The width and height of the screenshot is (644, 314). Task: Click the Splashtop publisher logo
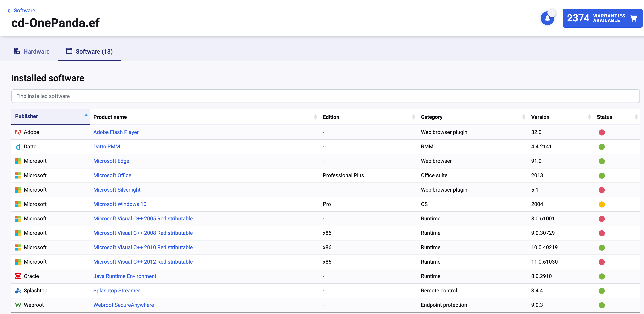[18, 291]
